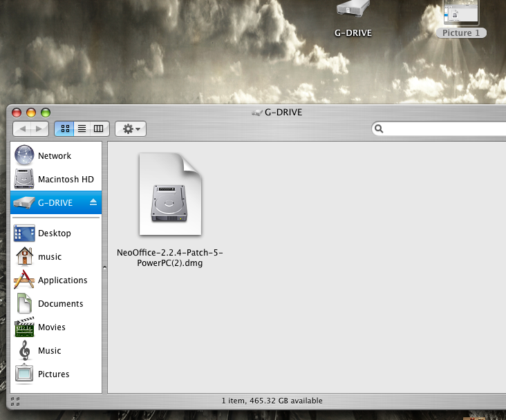Open the music home folder
This screenshot has height=420, width=506.
56,256
